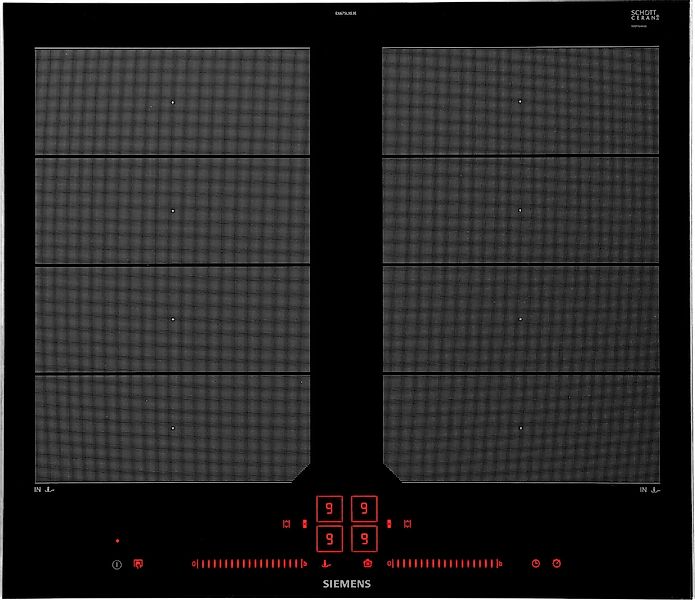Tap the red pot sensor icon between sliders
This screenshot has height=600, width=695.
click(x=367, y=563)
